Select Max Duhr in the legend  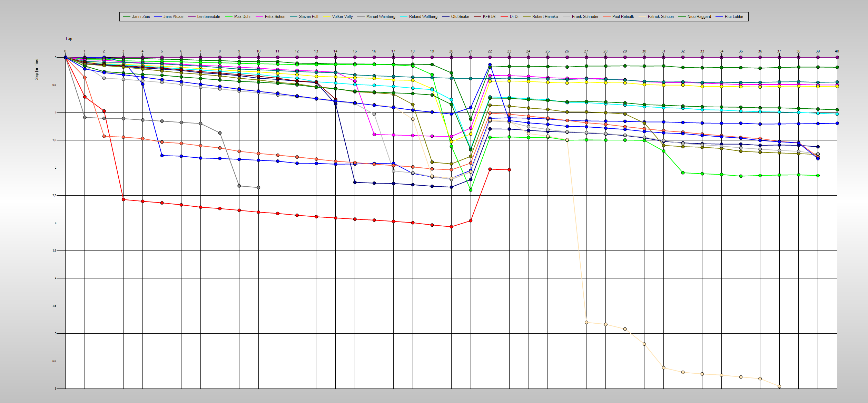coord(242,17)
